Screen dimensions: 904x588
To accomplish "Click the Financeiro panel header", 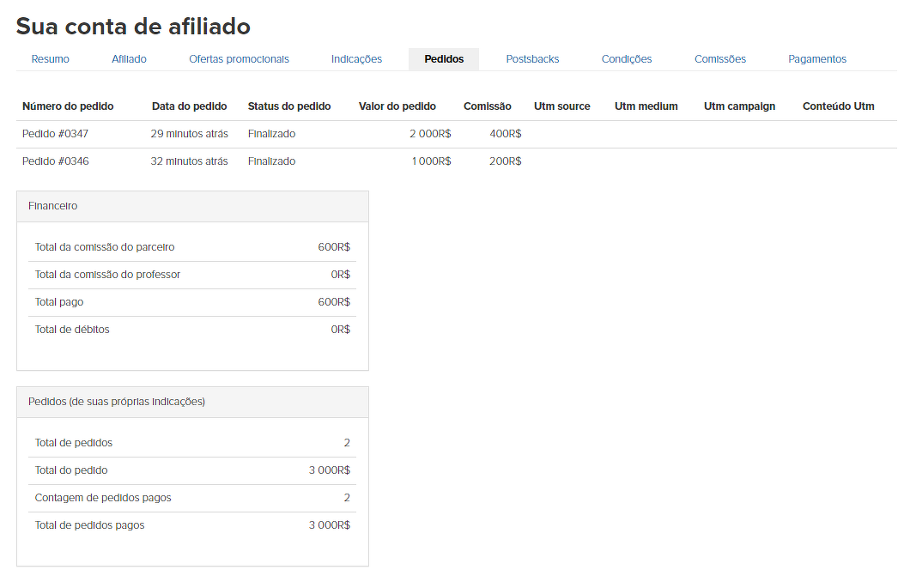I will (x=192, y=207).
